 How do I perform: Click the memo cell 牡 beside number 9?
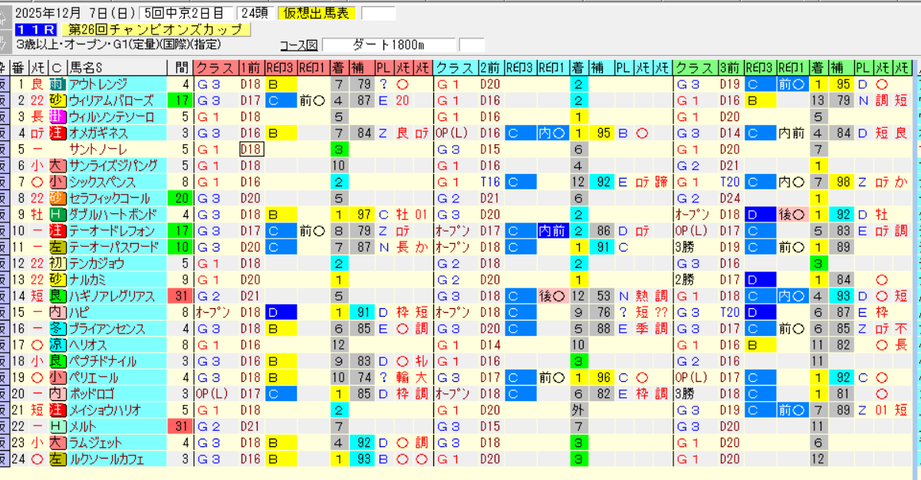tap(38, 214)
